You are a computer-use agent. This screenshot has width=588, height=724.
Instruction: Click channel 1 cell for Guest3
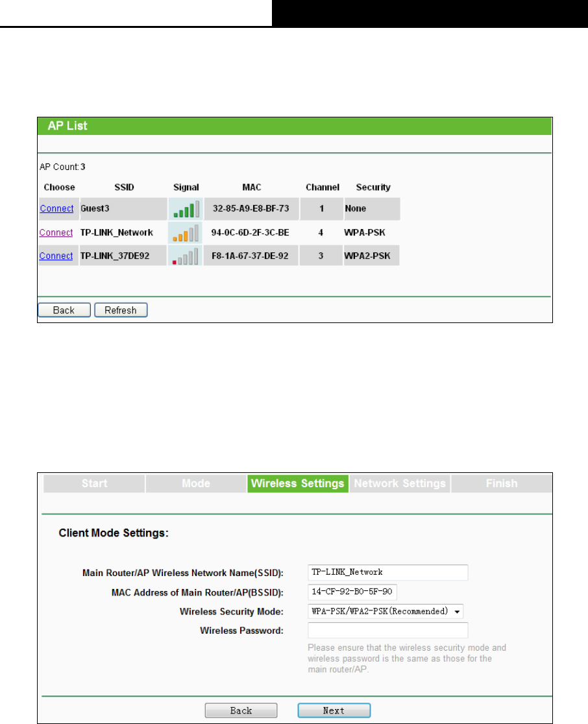tap(321, 209)
